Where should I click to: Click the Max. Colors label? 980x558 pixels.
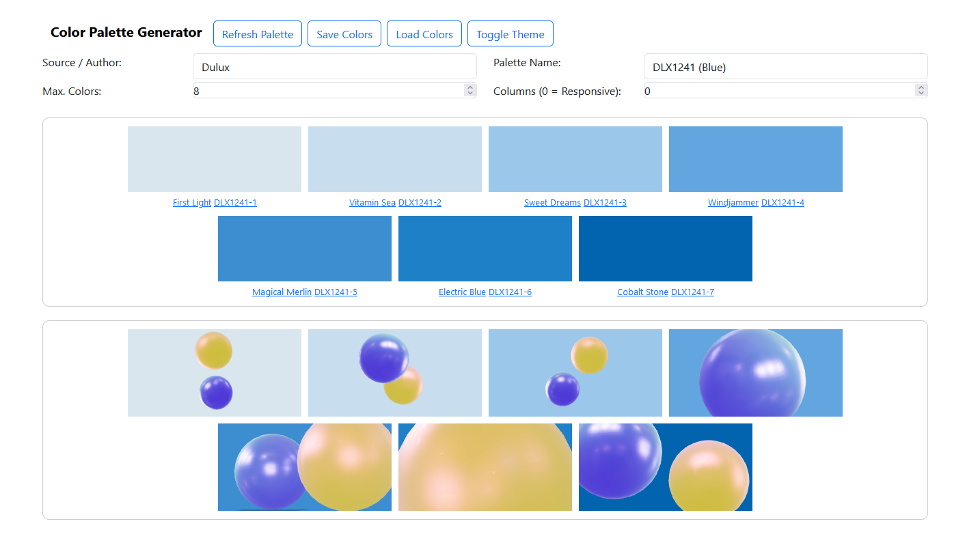click(x=72, y=91)
